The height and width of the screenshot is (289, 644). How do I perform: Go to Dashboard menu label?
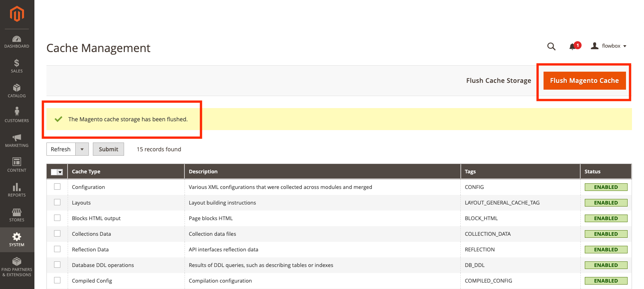pos(17,46)
